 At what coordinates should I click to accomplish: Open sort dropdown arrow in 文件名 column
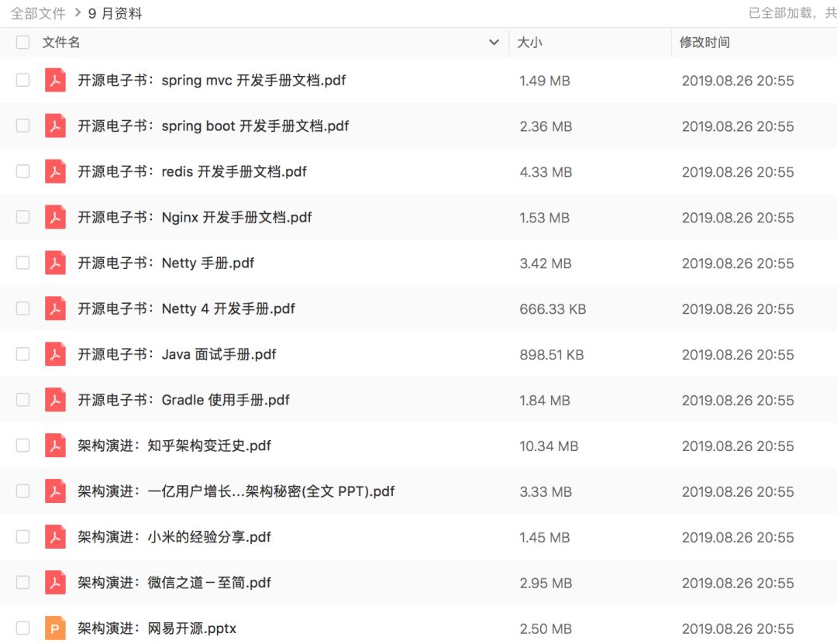(494, 42)
